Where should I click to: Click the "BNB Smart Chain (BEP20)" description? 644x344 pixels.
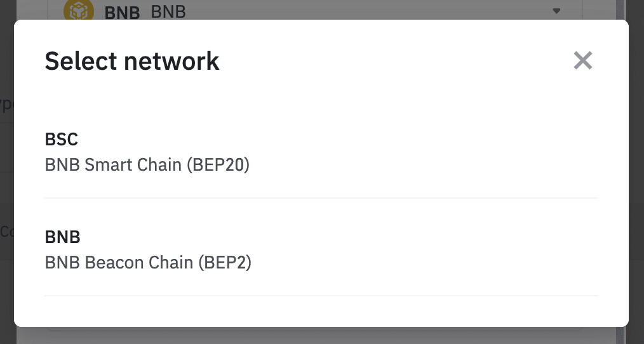click(x=147, y=165)
